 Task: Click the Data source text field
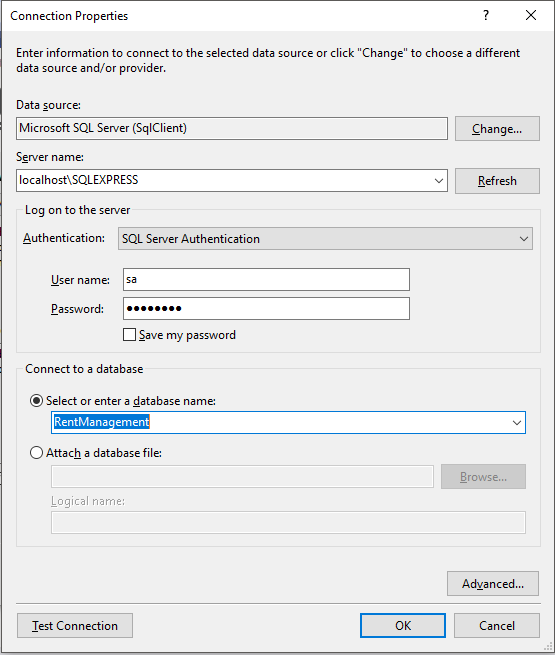232,128
